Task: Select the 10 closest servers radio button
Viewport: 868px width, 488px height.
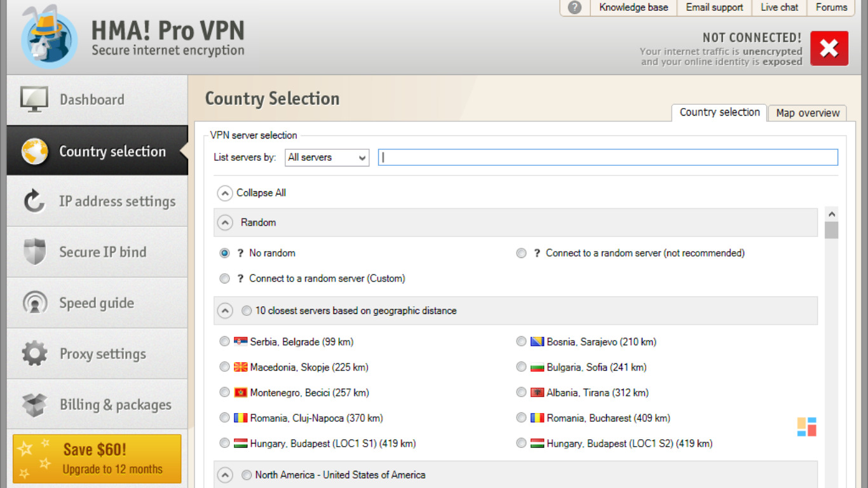Action: pos(247,311)
